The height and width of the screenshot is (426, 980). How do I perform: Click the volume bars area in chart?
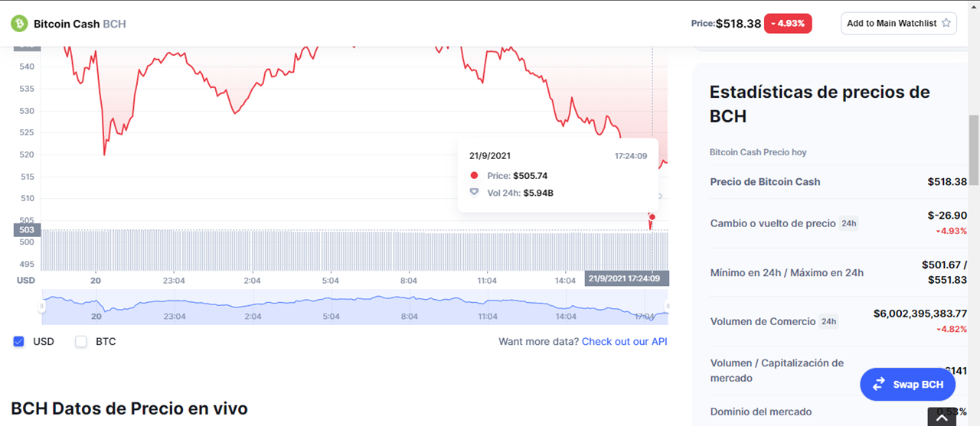click(354, 250)
